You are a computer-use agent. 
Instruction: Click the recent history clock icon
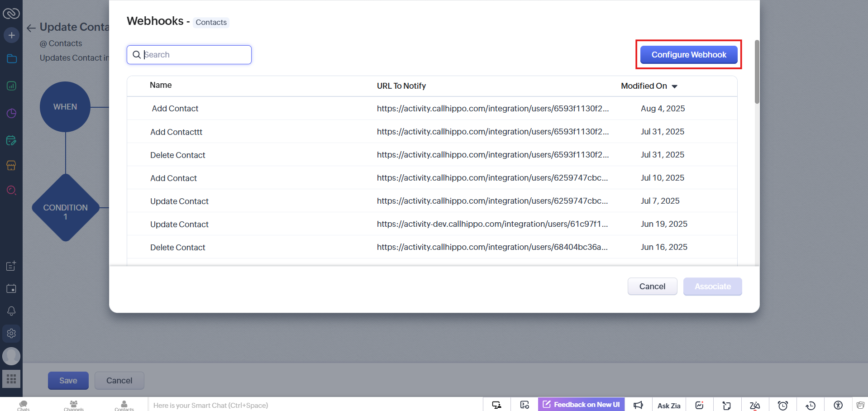[811, 405]
